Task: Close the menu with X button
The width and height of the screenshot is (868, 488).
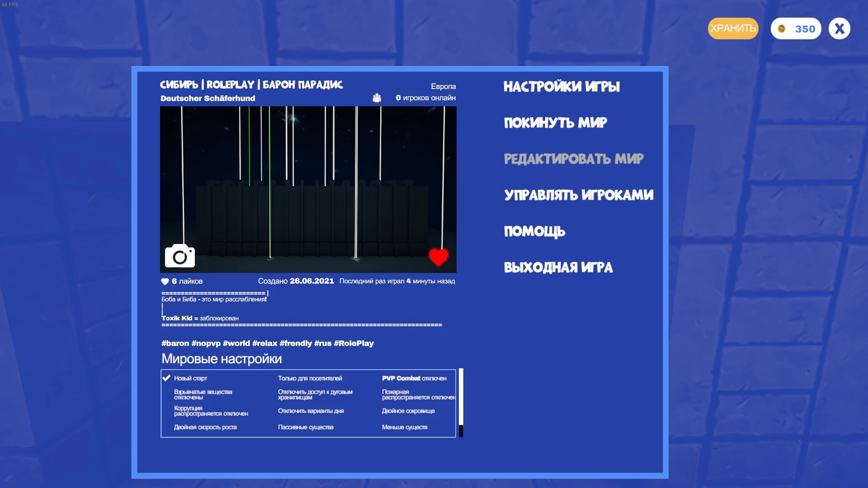Action: coord(839,28)
